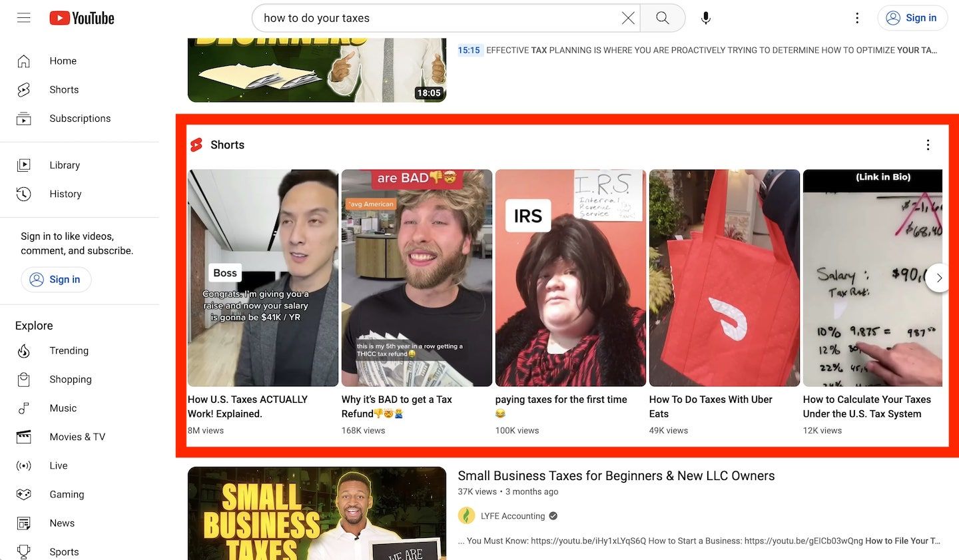Show more Shorts using the right arrow
This screenshot has height=560, width=959.
point(938,278)
